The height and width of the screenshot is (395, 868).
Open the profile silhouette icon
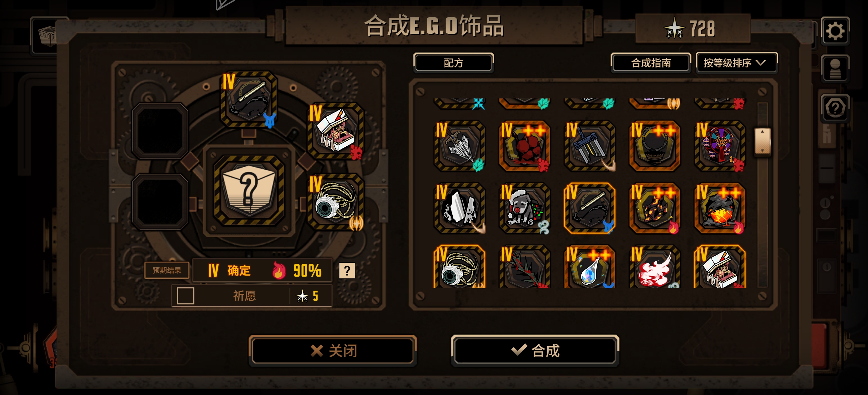[835, 69]
